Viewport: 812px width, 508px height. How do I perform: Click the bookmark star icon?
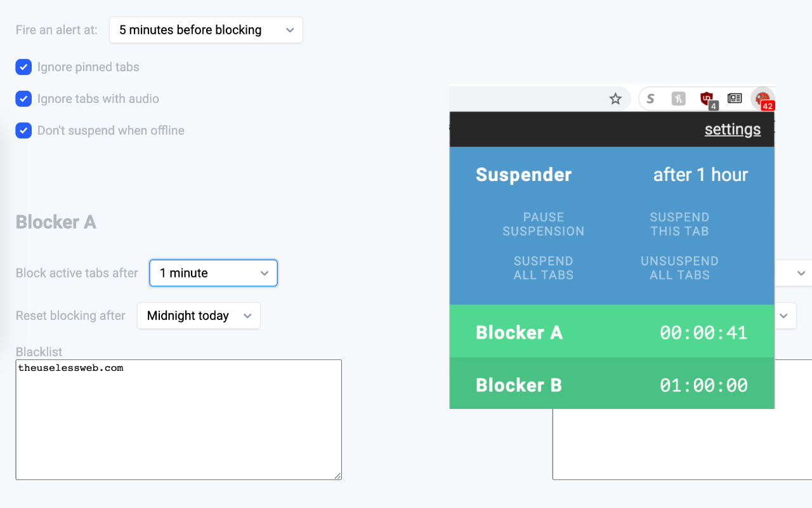point(615,98)
